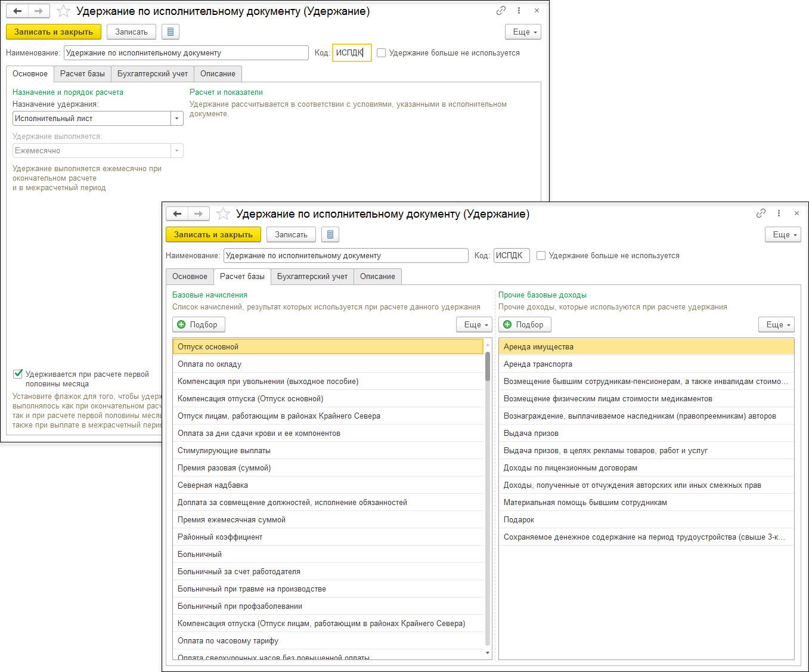The height and width of the screenshot is (672, 809).
Task: Select 'Подарок' row
Action: (646, 519)
